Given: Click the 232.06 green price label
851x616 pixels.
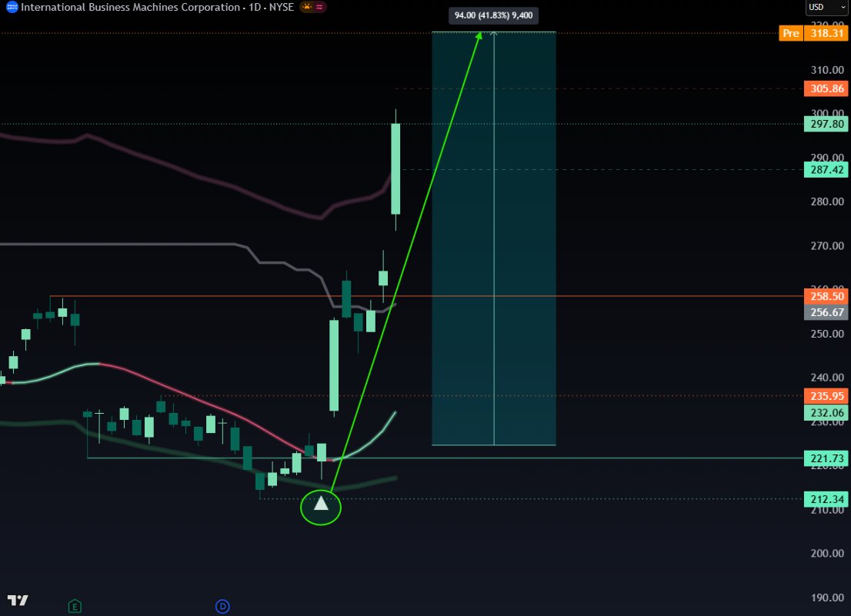Looking at the screenshot, I should click(826, 413).
